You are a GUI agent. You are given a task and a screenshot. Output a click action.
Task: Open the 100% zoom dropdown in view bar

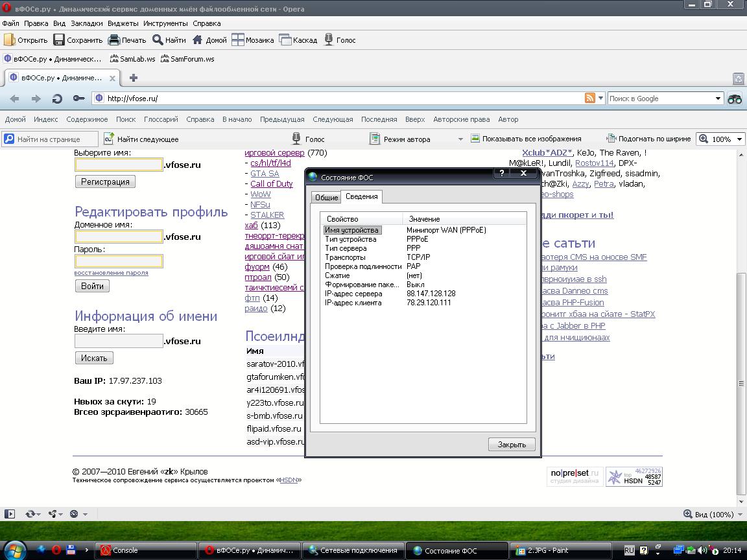coord(738,139)
